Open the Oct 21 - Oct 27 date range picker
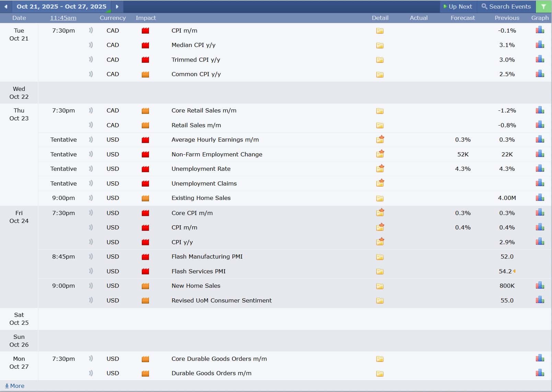 tap(61, 7)
